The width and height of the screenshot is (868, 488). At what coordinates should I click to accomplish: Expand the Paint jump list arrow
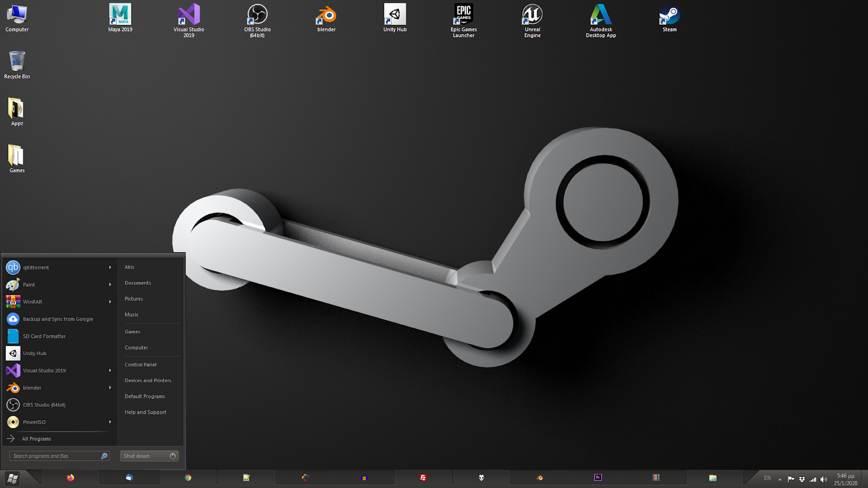coord(110,285)
